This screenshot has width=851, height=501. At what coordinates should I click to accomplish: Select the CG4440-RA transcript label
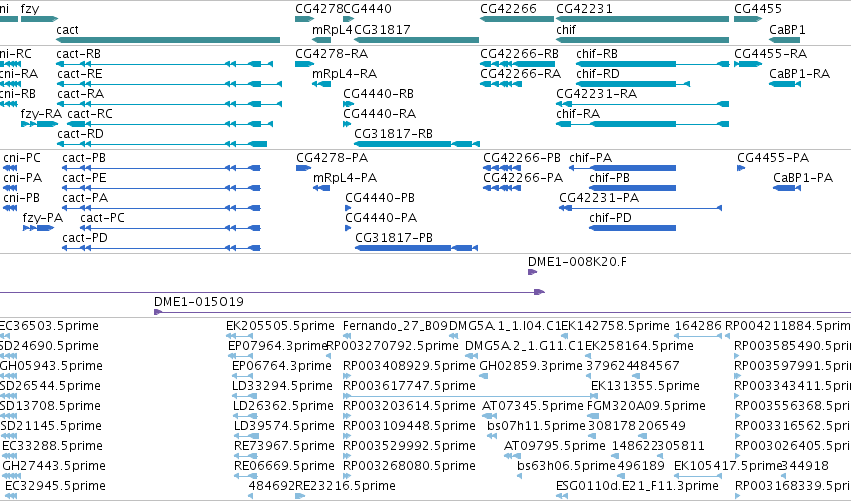[379, 114]
